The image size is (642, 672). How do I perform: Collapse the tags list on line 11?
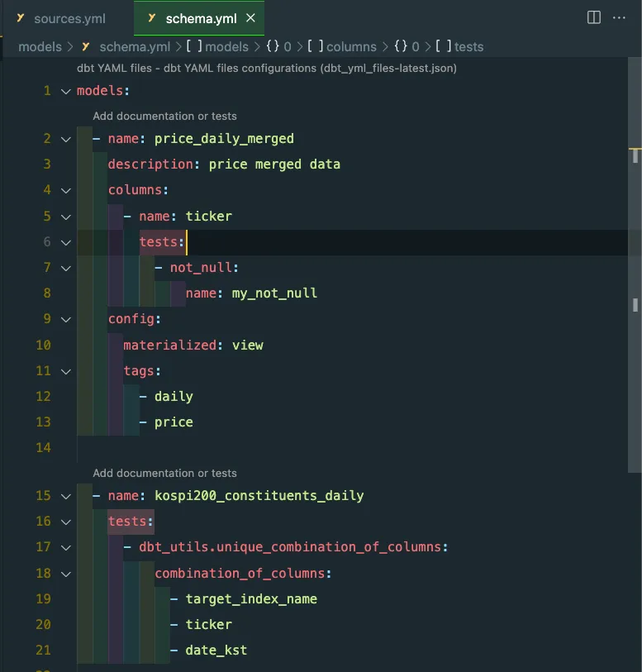click(x=65, y=372)
